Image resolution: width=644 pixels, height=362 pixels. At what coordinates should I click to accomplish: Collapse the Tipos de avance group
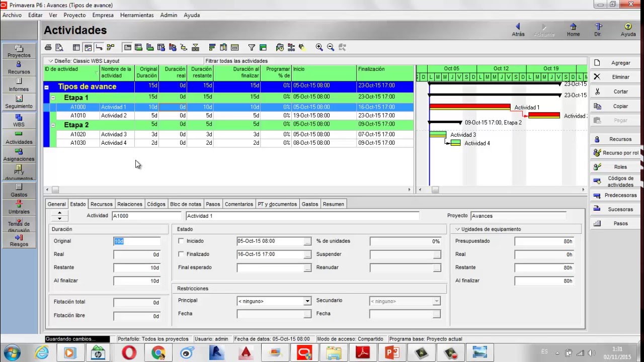(x=46, y=87)
